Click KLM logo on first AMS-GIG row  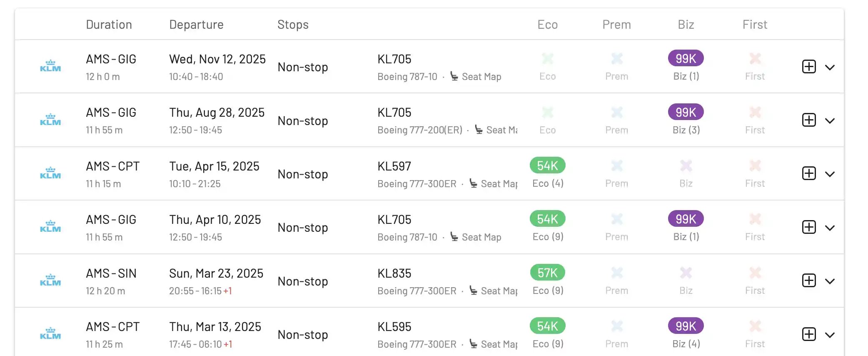pos(50,66)
